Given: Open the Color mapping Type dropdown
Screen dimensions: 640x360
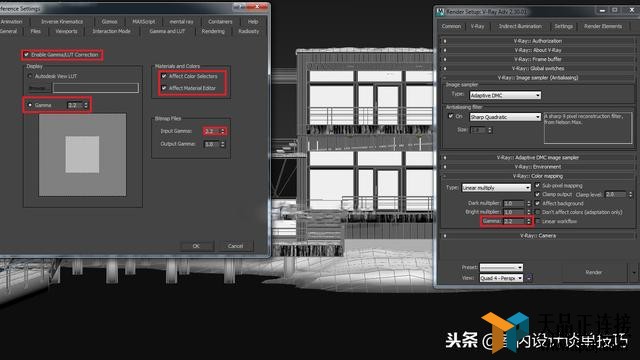Looking at the screenshot, I should pyautogui.click(x=496, y=188).
